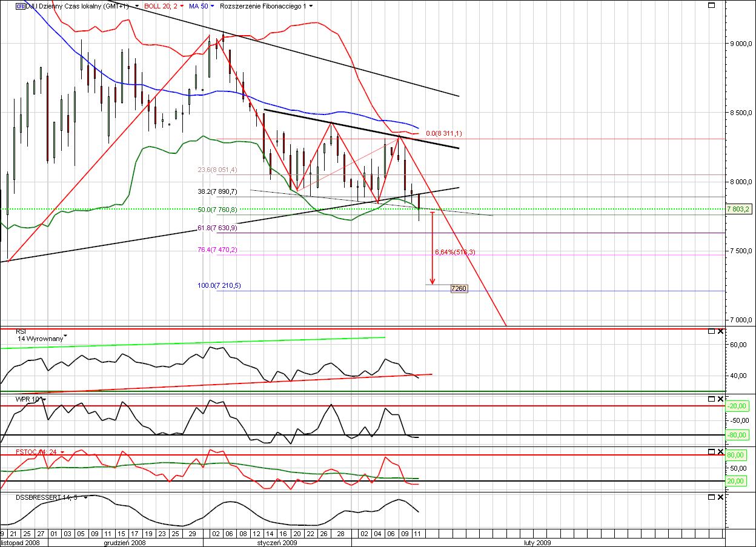Open the WPR 10 indicator dropdown
Viewport: 756px width, 547px height.
[44, 400]
